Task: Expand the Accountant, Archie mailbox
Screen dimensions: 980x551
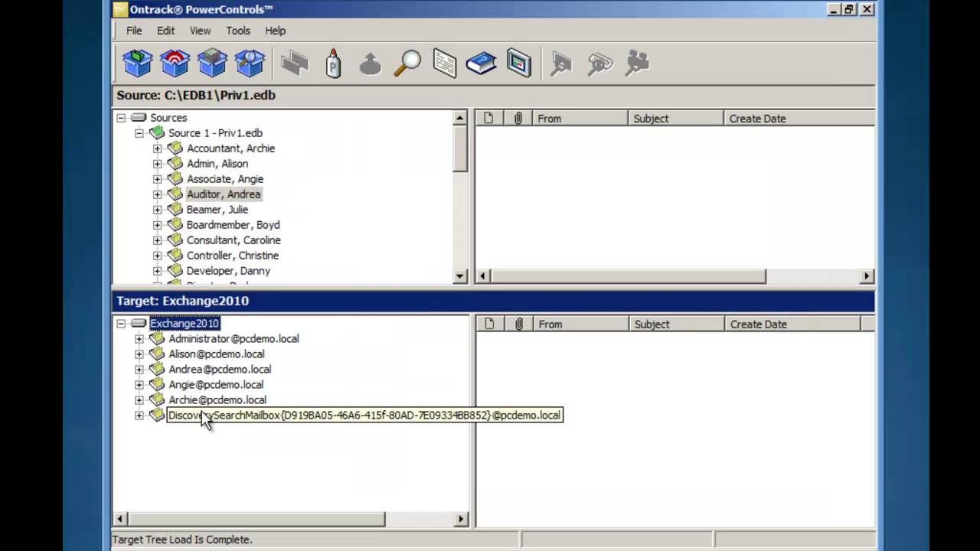Action: [x=158, y=148]
